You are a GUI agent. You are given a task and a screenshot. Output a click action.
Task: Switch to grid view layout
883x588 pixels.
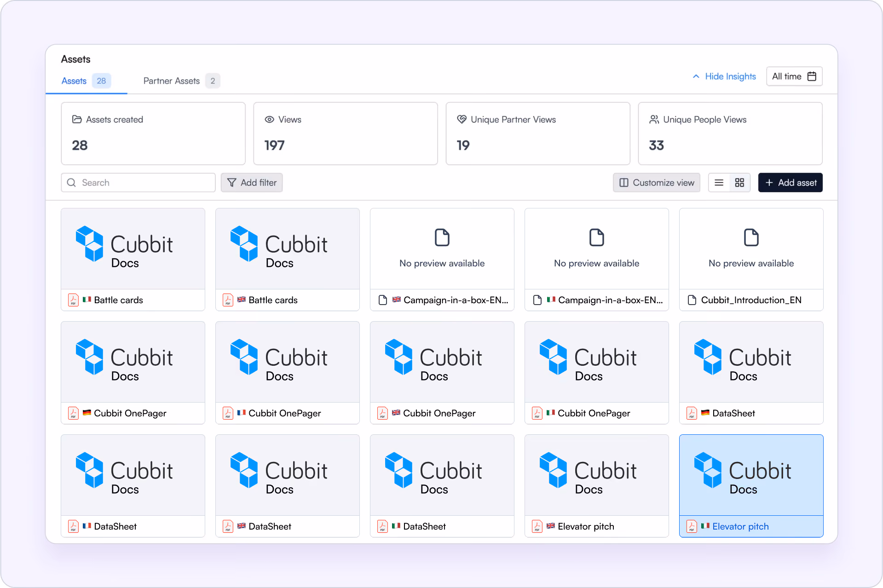pos(739,183)
